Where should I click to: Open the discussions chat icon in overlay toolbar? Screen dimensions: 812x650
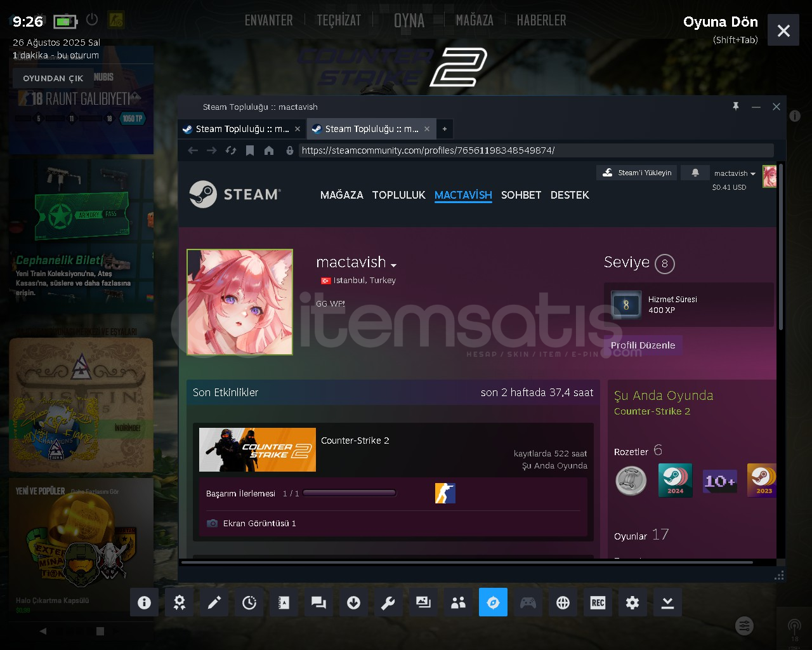click(318, 602)
